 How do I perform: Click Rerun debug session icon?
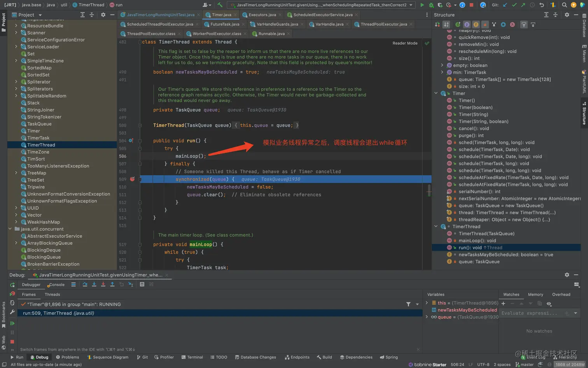(x=12, y=285)
